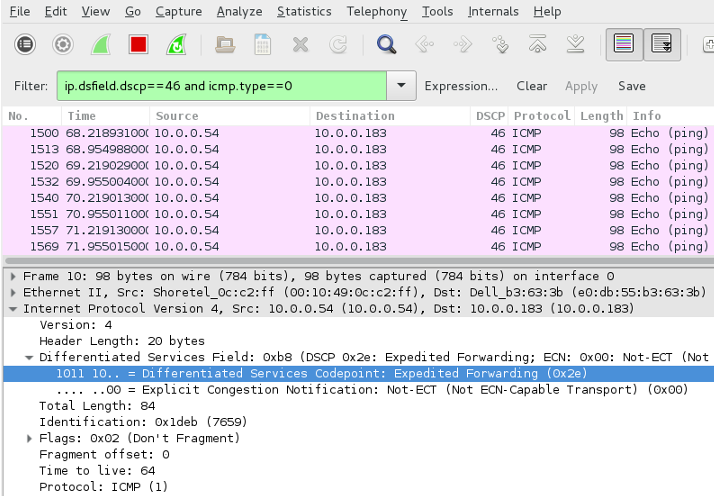Close the capture file with the X icon
Viewport: 714px width, 496px height.
point(301,45)
